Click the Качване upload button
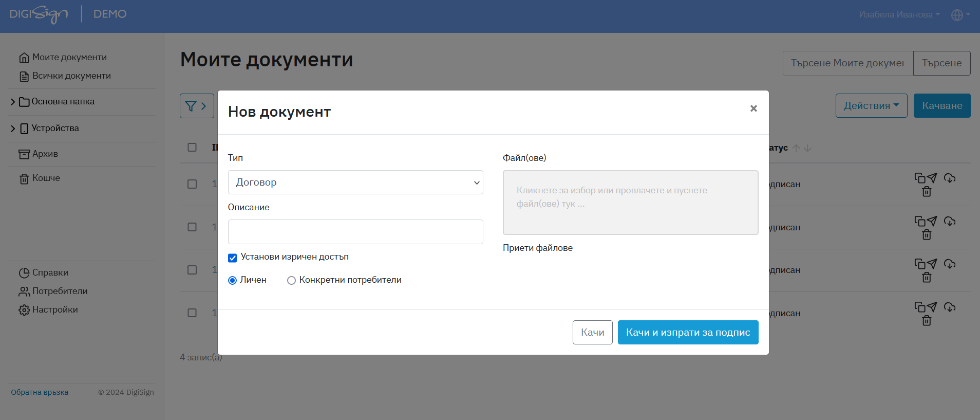 [x=942, y=105]
